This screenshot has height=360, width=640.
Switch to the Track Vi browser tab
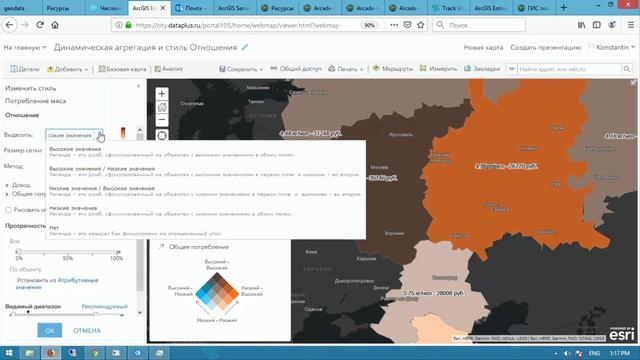[x=448, y=8]
